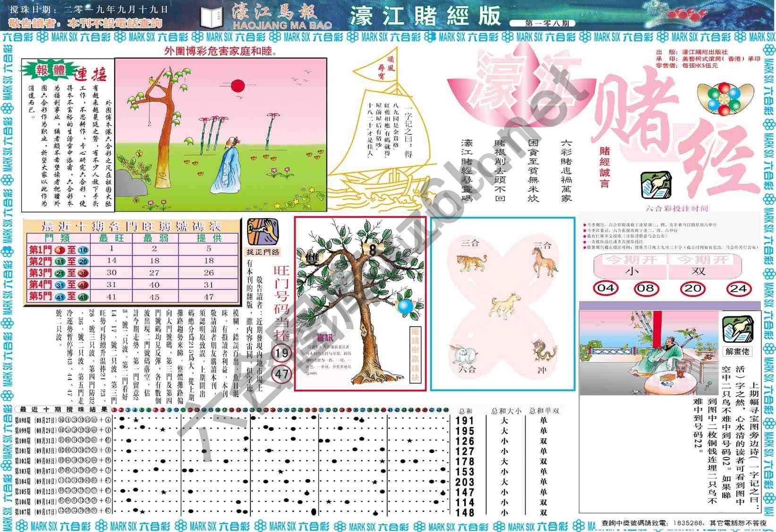
Task: Click the blue ball on the money tree
Action: click(x=405, y=306)
